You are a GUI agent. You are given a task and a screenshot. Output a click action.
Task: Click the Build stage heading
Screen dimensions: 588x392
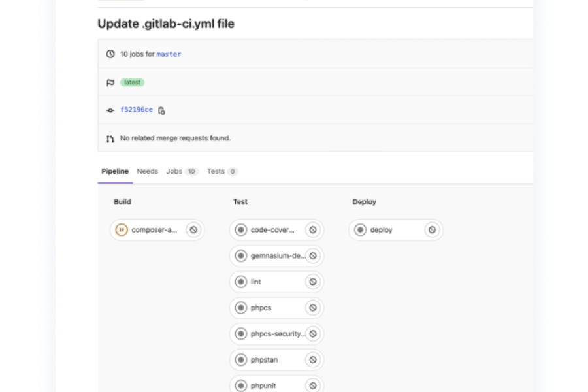(123, 202)
